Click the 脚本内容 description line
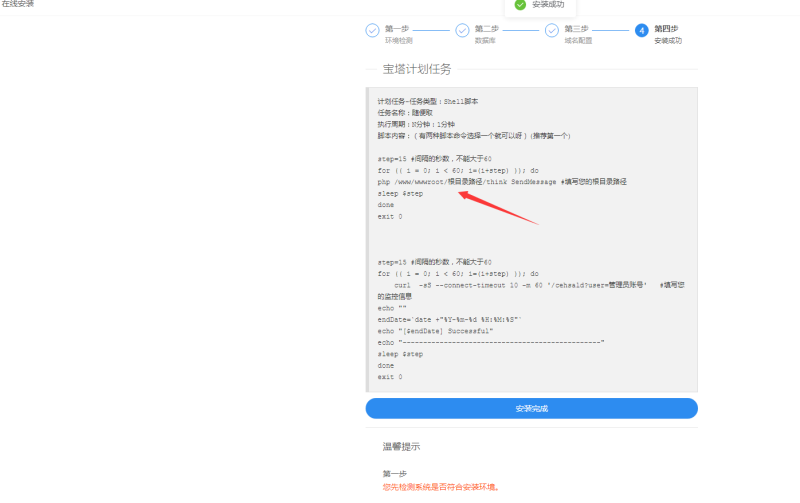The width and height of the screenshot is (800, 503). (474, 136)
